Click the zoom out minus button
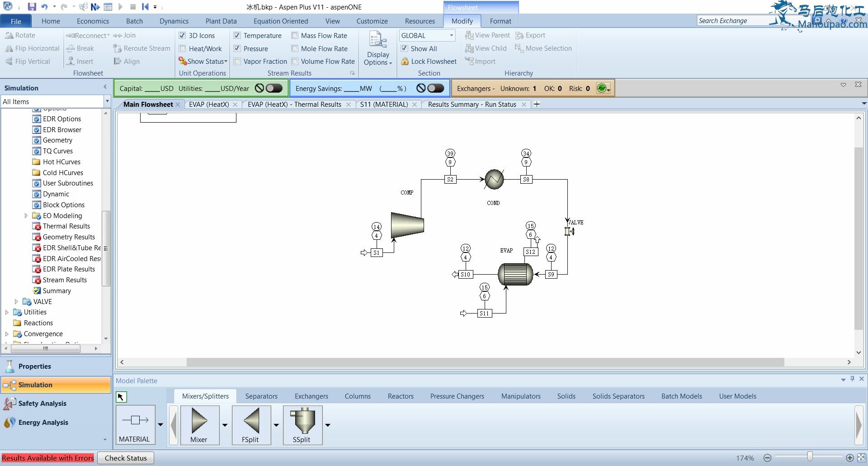The height and width of the screenshot is (466, 868). click(767, 458)
